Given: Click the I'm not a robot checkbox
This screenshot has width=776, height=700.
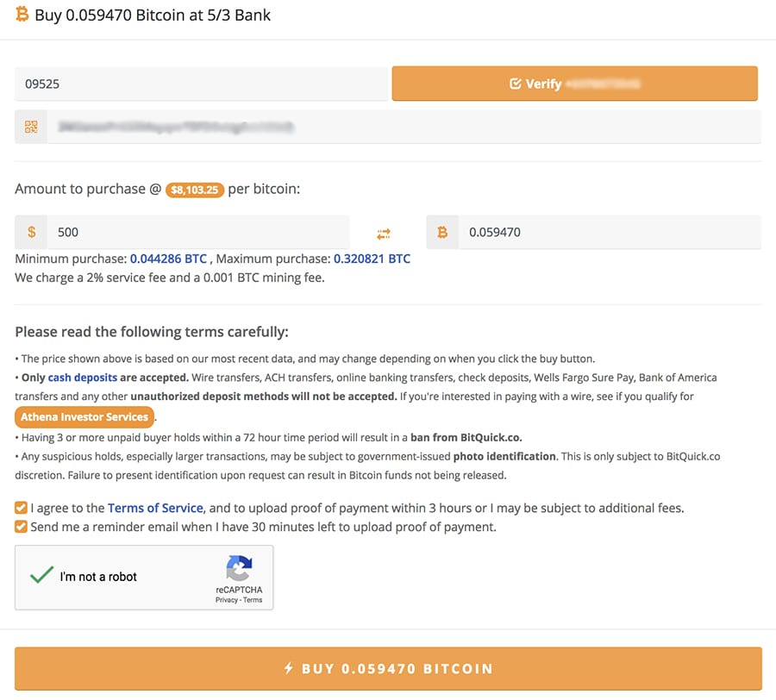Looking at the screenshot, I should point(41,576).
